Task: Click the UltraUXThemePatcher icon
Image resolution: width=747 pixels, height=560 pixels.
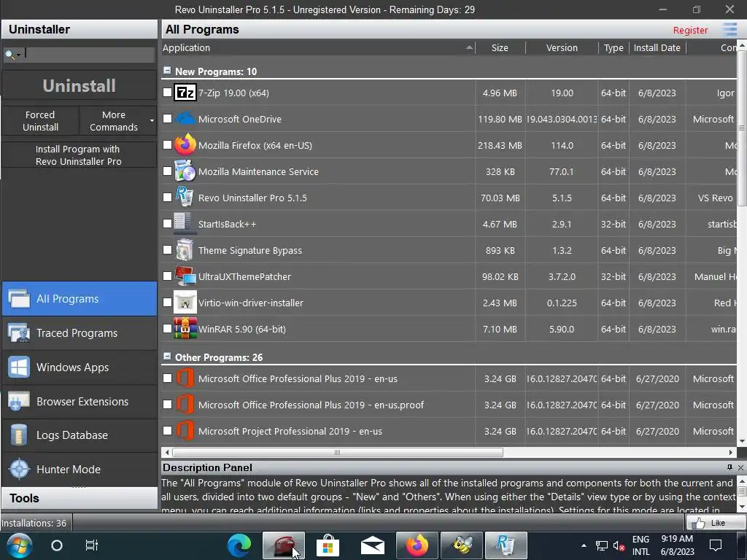Action: pyautogui.click(x=185, y=276)
